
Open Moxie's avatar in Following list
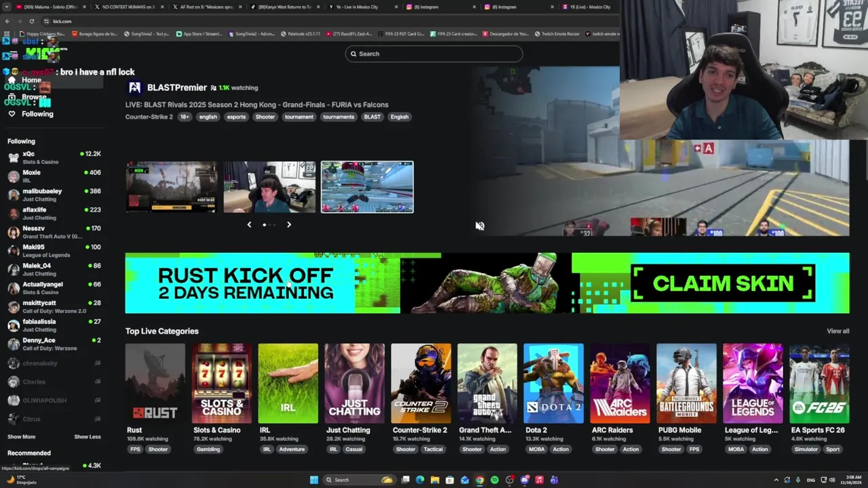pos(14,176)
